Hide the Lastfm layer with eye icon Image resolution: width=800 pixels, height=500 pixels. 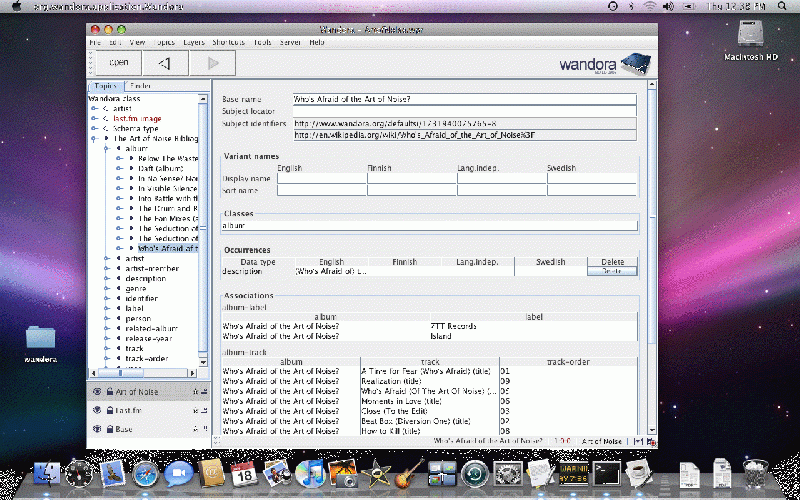tap(97, 410)
